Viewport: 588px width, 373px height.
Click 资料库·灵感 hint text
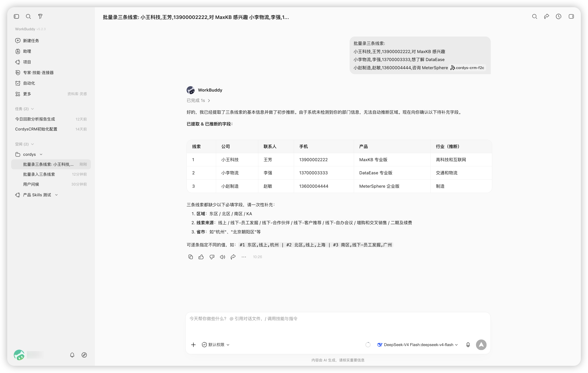point(77,94)
